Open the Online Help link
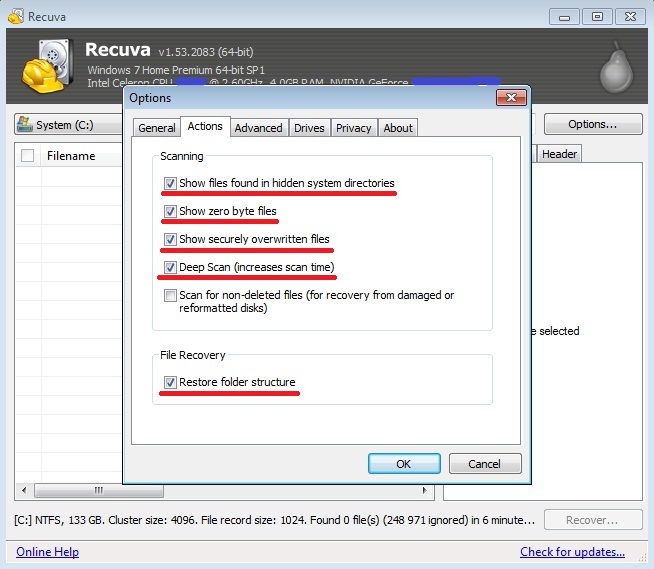Image resolution: width=654 pixels, height=569 pixels. [x=47, y=551]
